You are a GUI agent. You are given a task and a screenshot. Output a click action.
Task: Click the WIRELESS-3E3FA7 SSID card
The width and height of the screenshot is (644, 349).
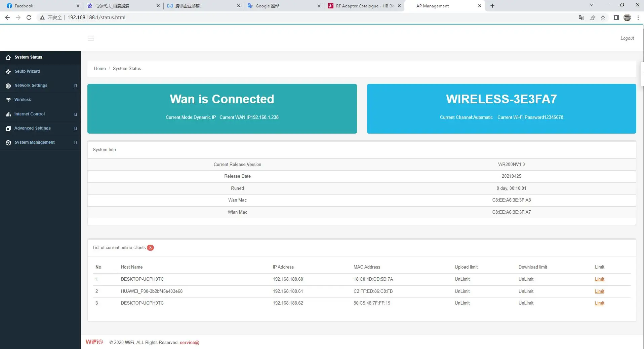(x=501, y=109)
